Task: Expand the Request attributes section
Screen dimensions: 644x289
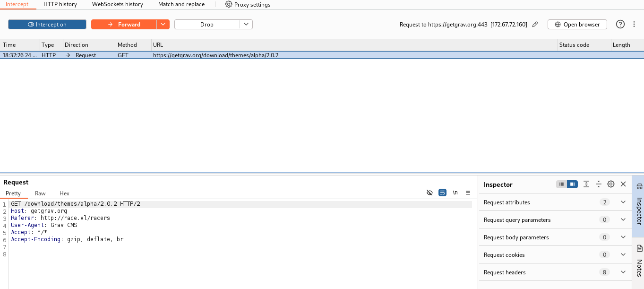Action: click(x=555, y=202)
